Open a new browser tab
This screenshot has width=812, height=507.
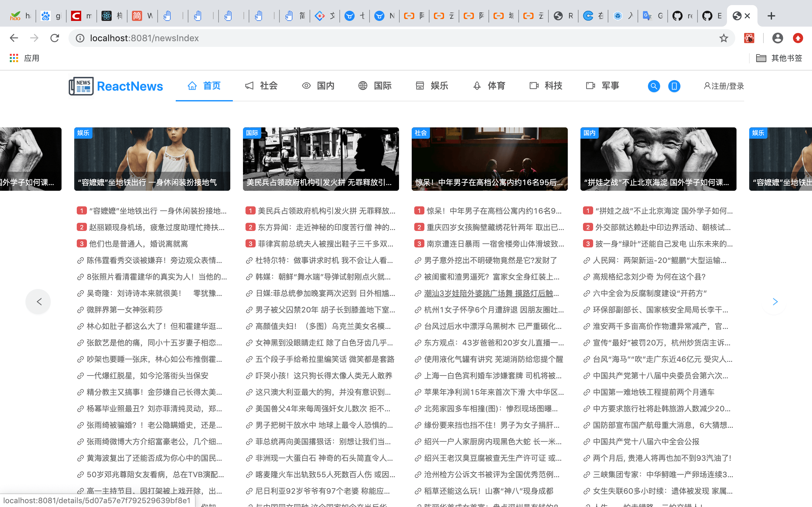point(771,16)
